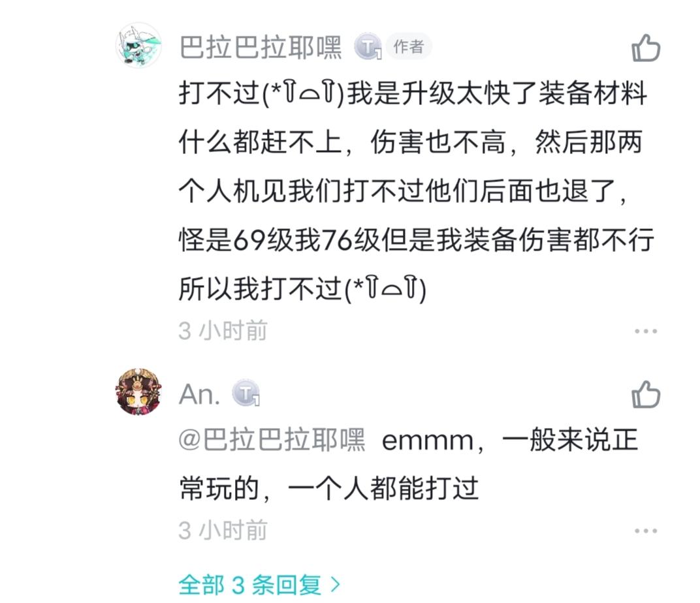The image size is (700, 603).
Task: Click the level badge next to An.
Action: (x=246, y=394)
